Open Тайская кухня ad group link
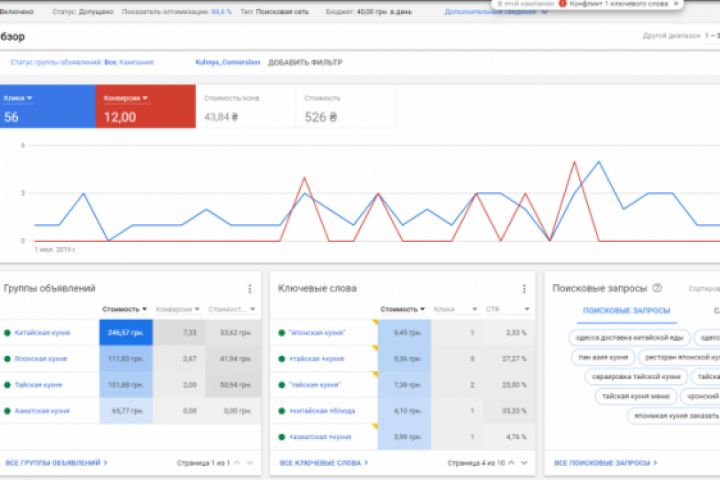This screenshot has height=480, width=720. 39,385
